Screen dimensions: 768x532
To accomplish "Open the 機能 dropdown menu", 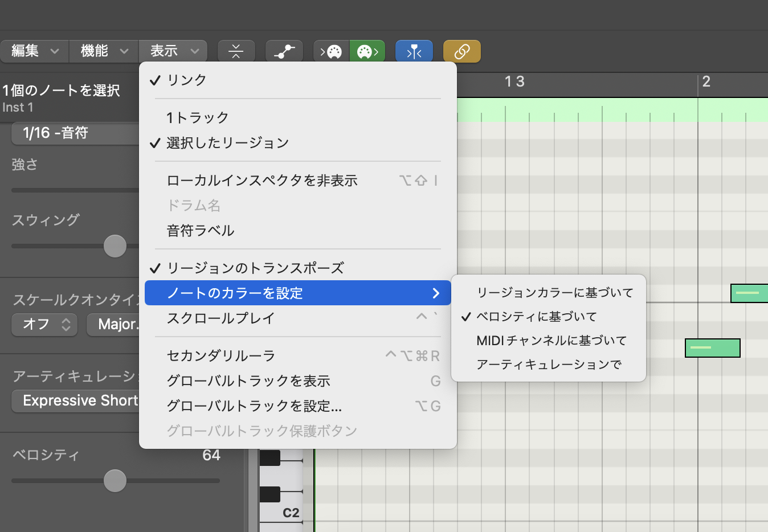I will click(x=104, y=51).
